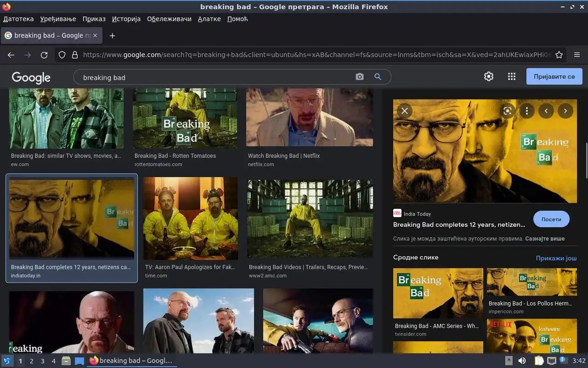Click the netflix.com source text
The height and width of the screenshot is (368, 588).
261,164
